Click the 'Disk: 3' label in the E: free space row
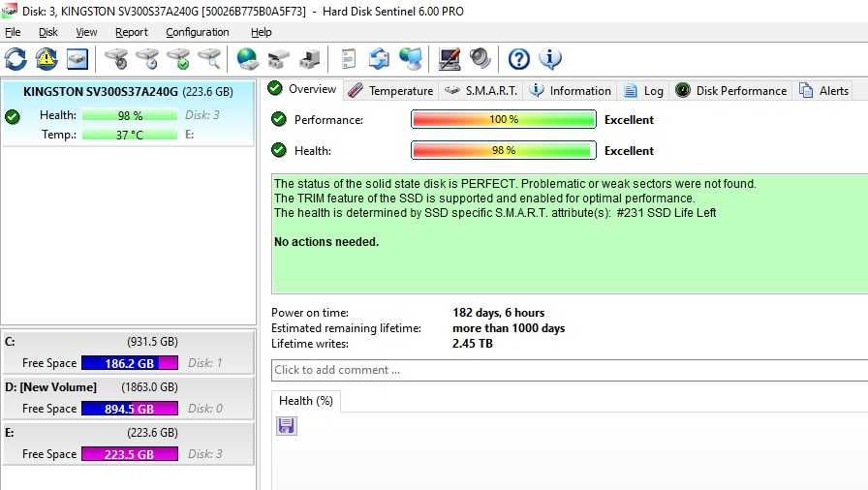 [204, 453]
